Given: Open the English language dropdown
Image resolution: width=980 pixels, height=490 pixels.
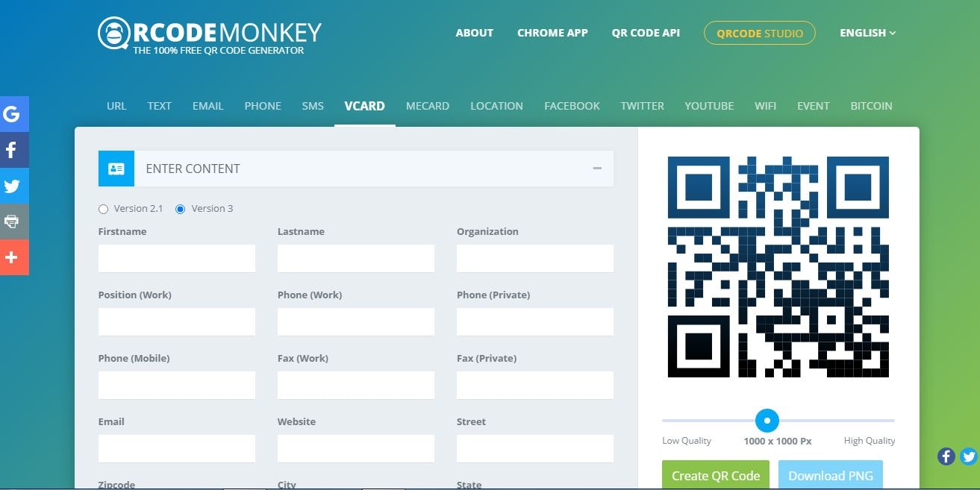Looking at the screenshot, I should point(867,33).
